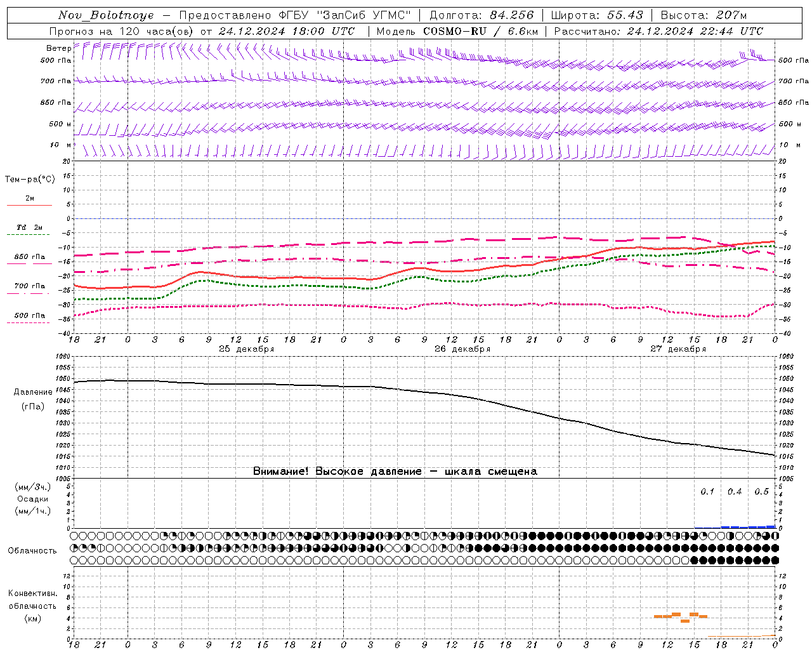The height and width of the screenshot is (650, 812).
Task: Click 'Прогноз на 120 часа(ов)' forecast header
Action: pyautogui.click(x=122, y=31)
